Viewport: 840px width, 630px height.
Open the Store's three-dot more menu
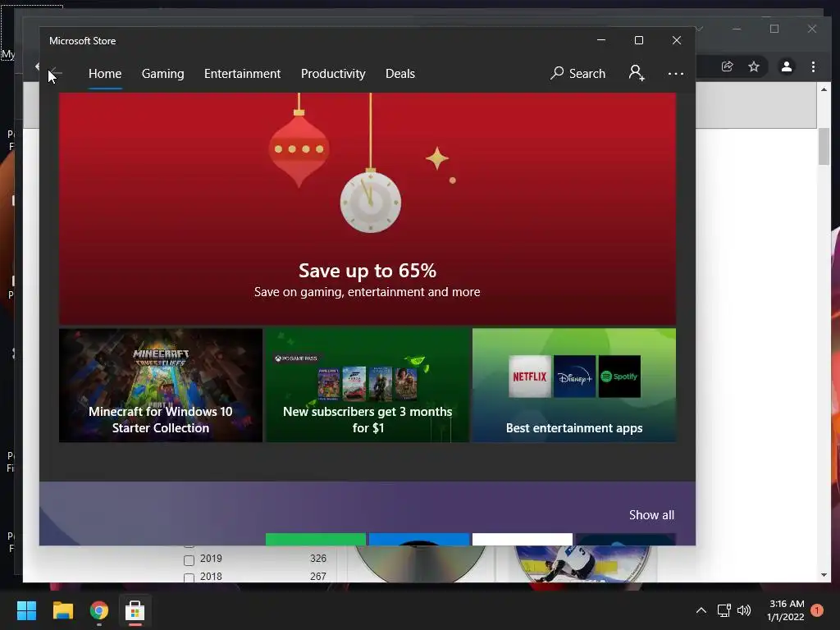[x=676, y=73]
